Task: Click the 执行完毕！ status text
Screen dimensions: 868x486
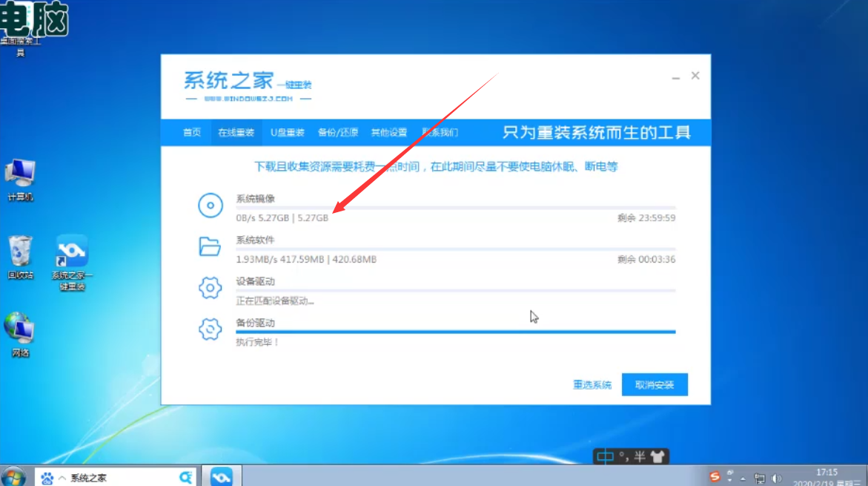Action: coord(257,343)
